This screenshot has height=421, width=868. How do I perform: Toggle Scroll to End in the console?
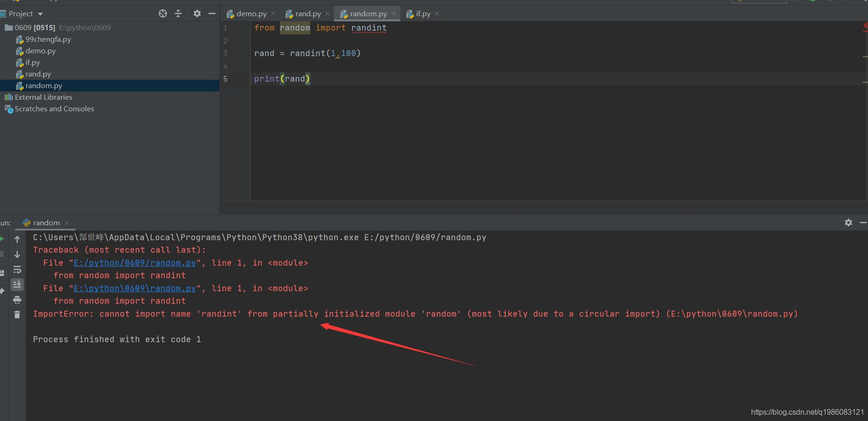pyautogui.click(x=17, y=284)
